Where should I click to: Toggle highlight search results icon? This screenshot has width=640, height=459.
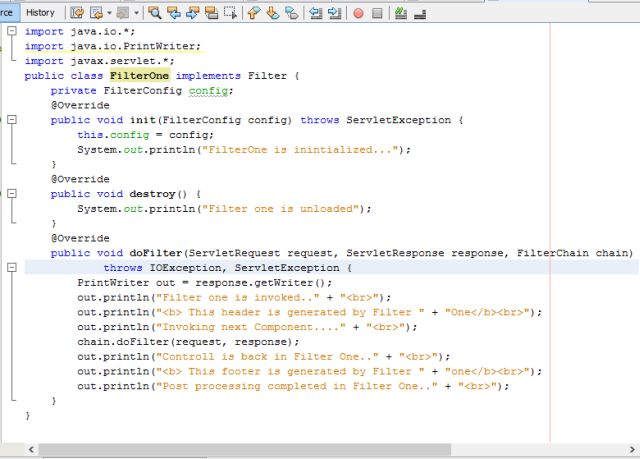click(211, 13)
